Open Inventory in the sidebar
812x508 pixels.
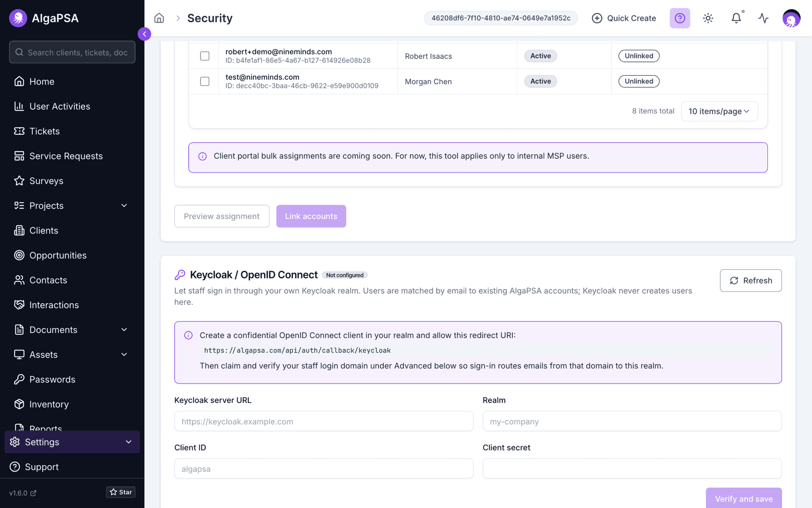click(x=72, y=404)
